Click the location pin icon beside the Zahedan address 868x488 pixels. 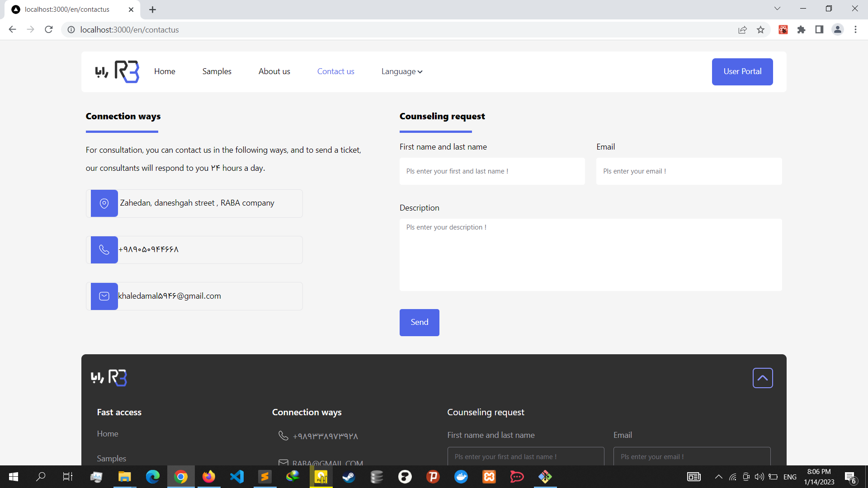(104, 203)
